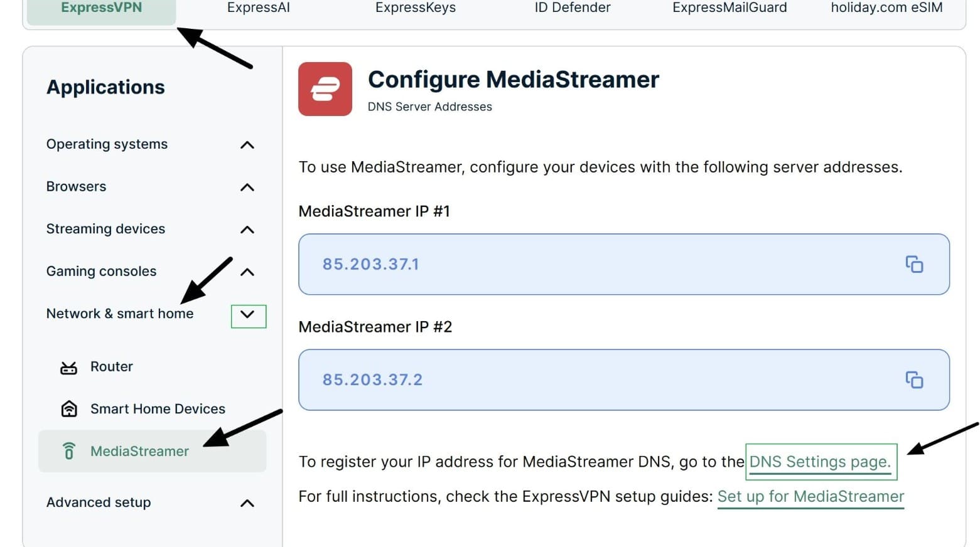This screenshot has width=980, height=547.
Task: Click the Applications sidebar heading
Action: 105,87
